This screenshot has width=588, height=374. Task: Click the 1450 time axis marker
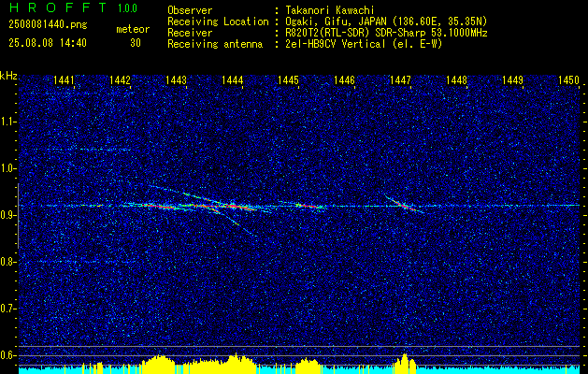click(569, 79)
